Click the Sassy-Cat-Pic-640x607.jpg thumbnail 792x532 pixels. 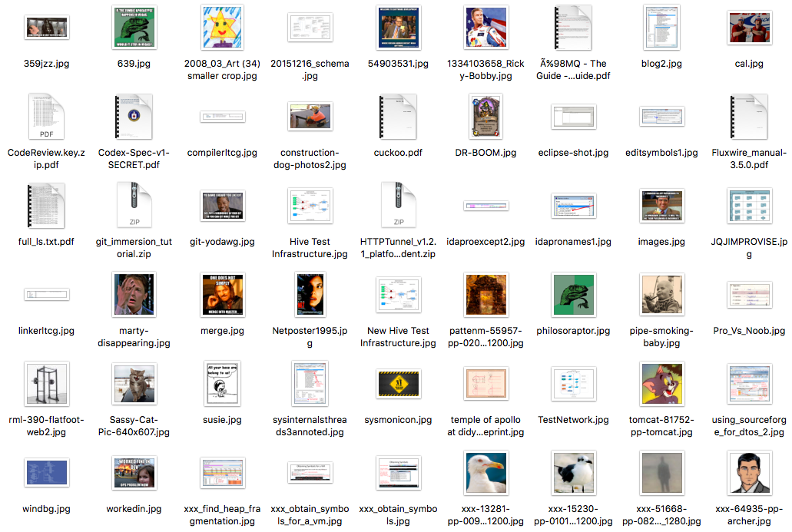click(x=134, y=384)
